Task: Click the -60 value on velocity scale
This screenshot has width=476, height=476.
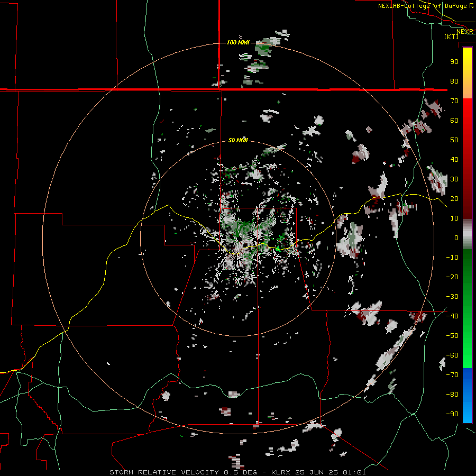Action: [x=452, y=355]
